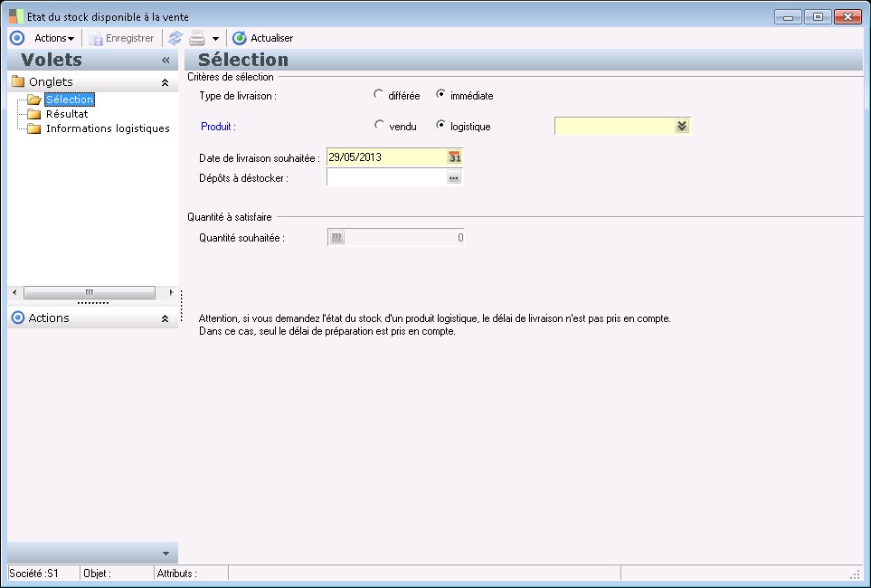Click the Objet status bar entry
The height and width of the screenshot is (588, 871).
(97, 574)
